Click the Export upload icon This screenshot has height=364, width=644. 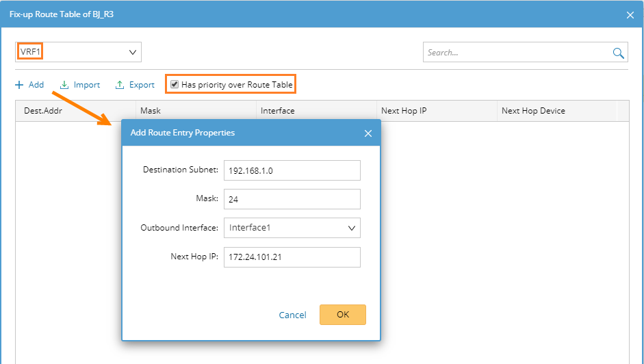120,85
